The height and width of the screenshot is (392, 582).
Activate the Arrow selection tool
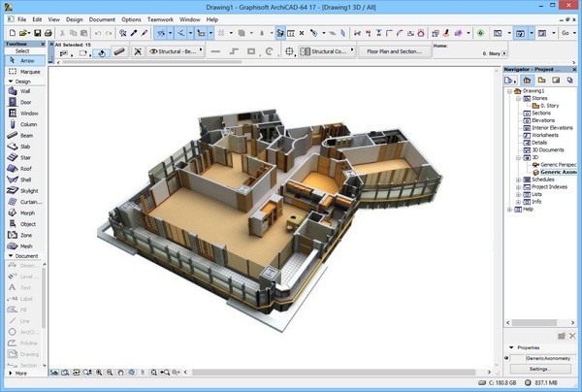[x=24, y=60]
